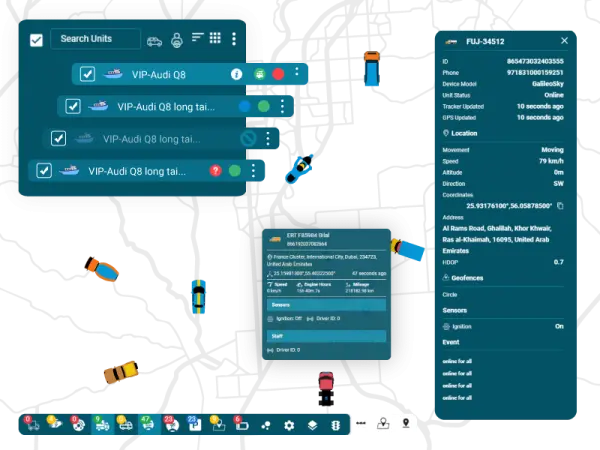
Task: Uncheck the VIP-Audi Q8 unit checkbox
Action: 88,74
